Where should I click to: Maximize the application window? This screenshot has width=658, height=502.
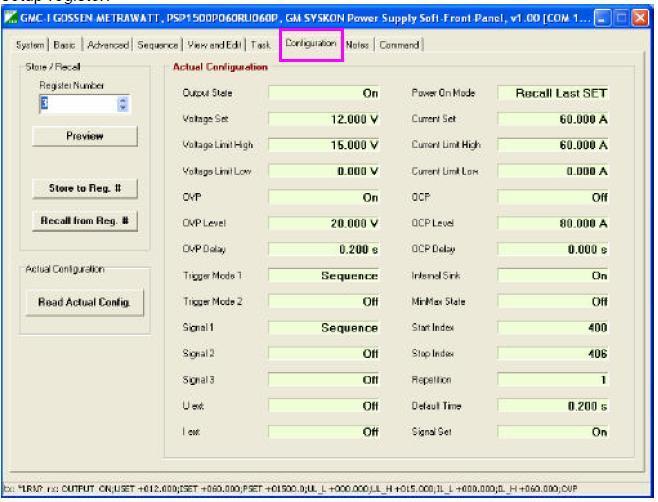pos(623,19)
